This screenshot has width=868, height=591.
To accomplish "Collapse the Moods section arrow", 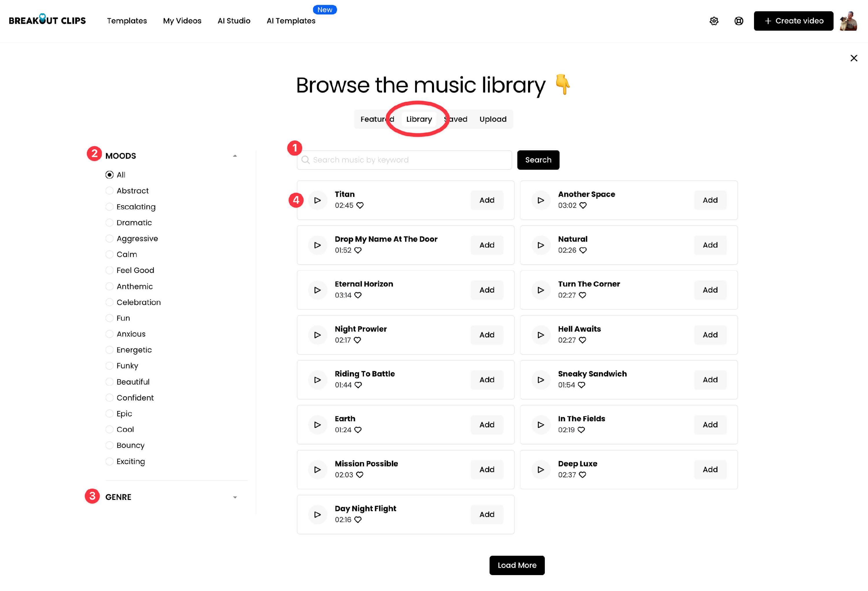I will coord(235,156).
